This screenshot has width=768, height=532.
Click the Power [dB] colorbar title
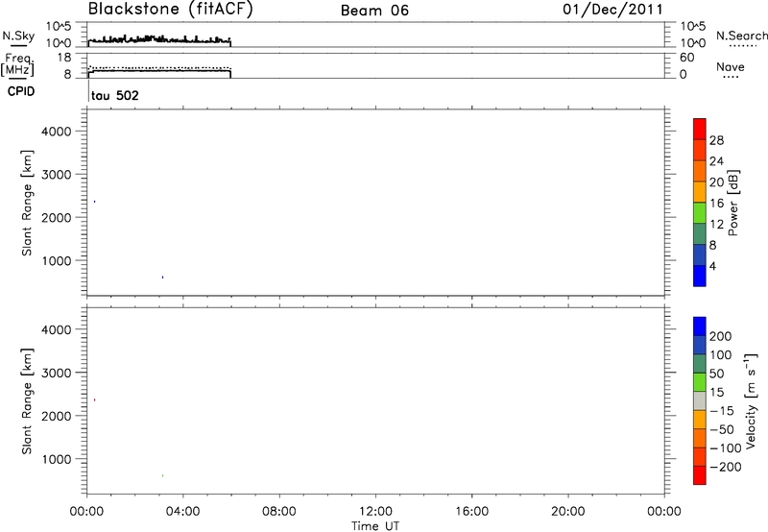point(732,203)
